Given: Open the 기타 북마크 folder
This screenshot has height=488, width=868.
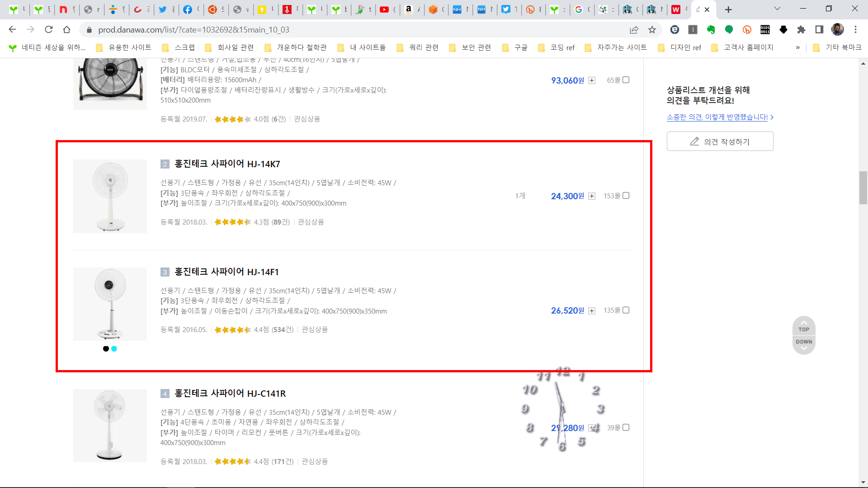Looking at the screenshot, I should point(837,47).
